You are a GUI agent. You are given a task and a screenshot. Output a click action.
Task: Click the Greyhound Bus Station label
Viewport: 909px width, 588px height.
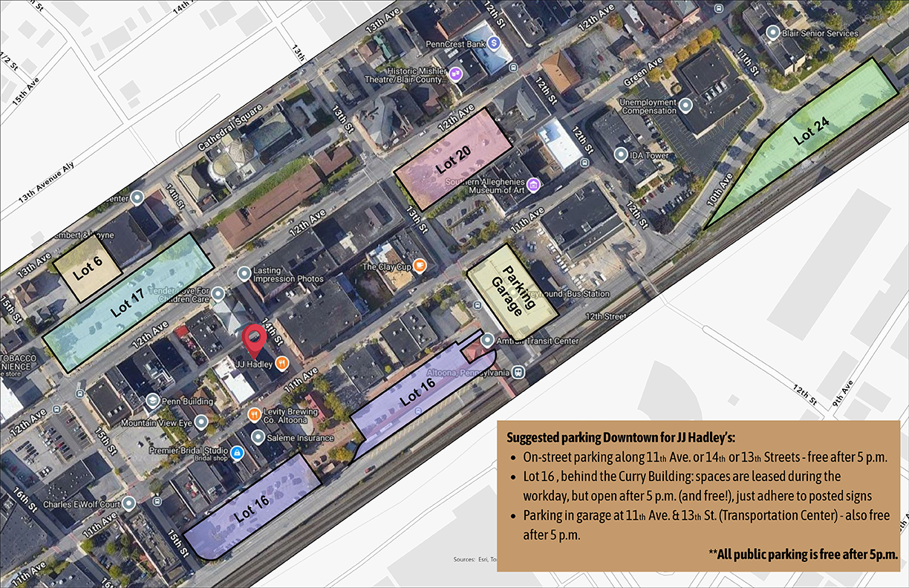pyautogui.click(x=567, y=293)
